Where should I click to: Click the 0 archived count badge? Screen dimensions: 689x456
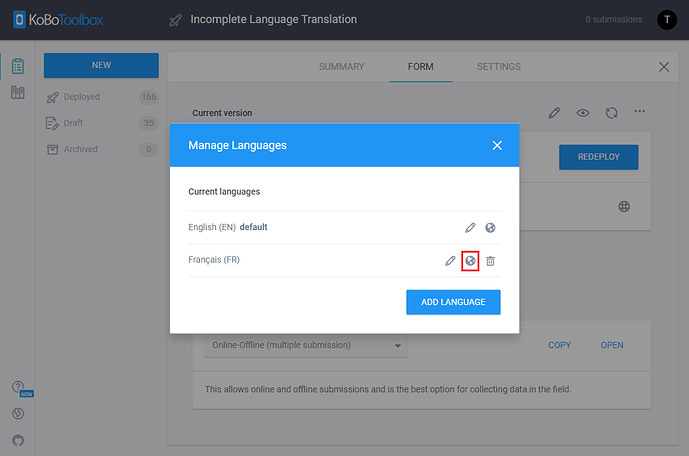click(x=149, y=149)
